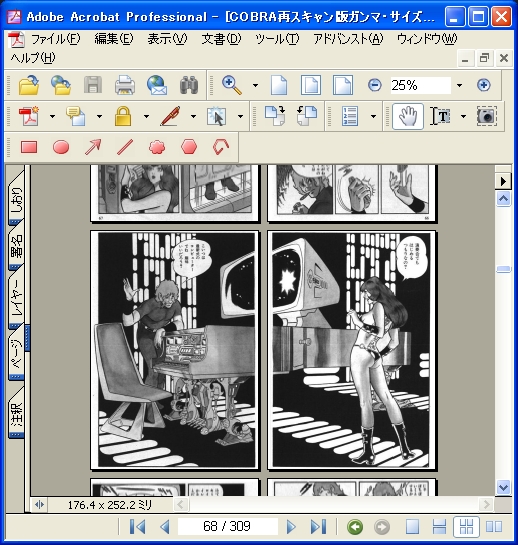Open the しおり bookmarks side tab
518x545 pixels.
click(x=16, y=199)
